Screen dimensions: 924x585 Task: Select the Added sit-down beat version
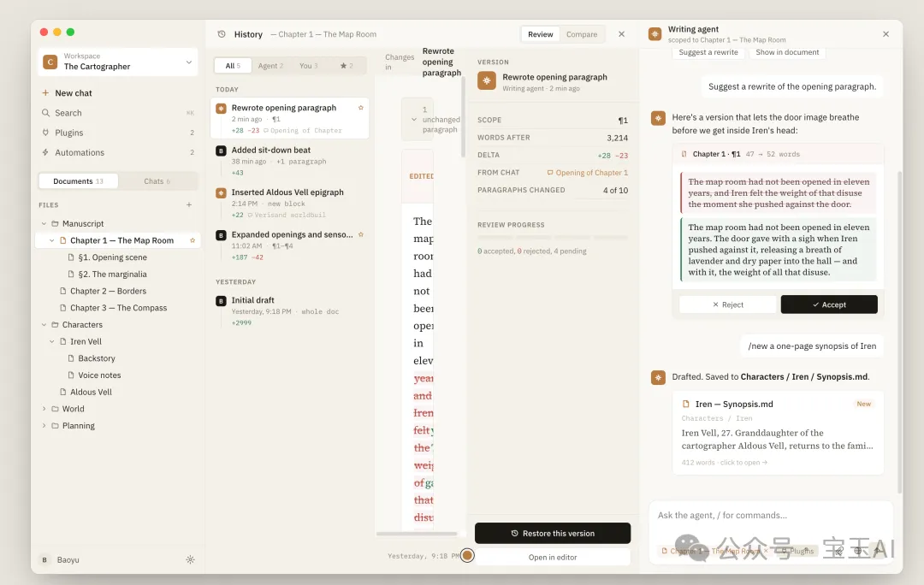pyautogui.click(x=289, y=161)
